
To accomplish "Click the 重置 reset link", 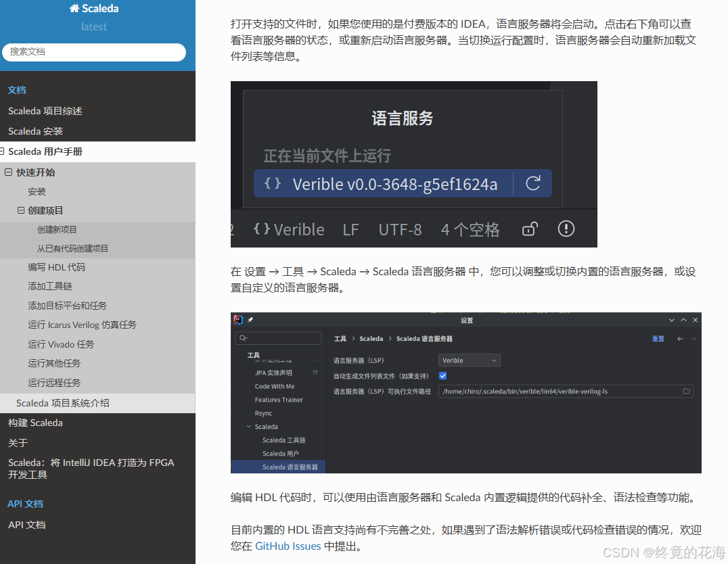I will pyautogui.click(x=658, y=339).
